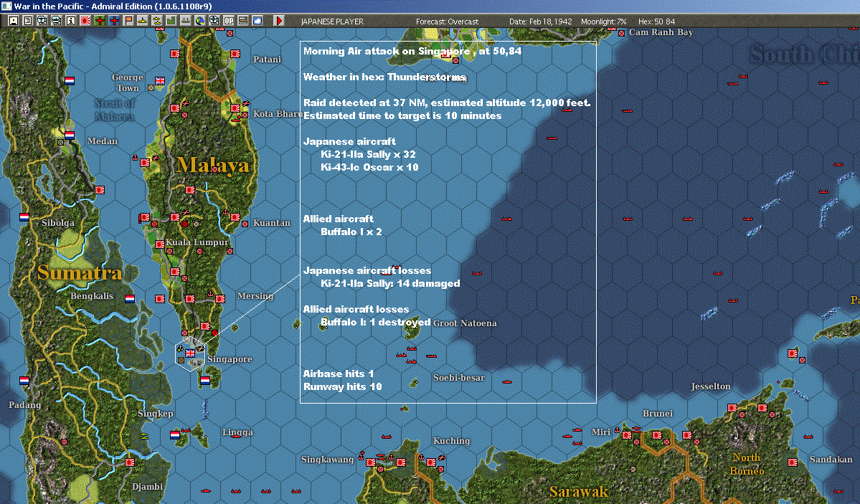The width and height of the screenshot is (860, 504).
Task: Select the Japanese flag next to Mersing
Action: point(220,299)
